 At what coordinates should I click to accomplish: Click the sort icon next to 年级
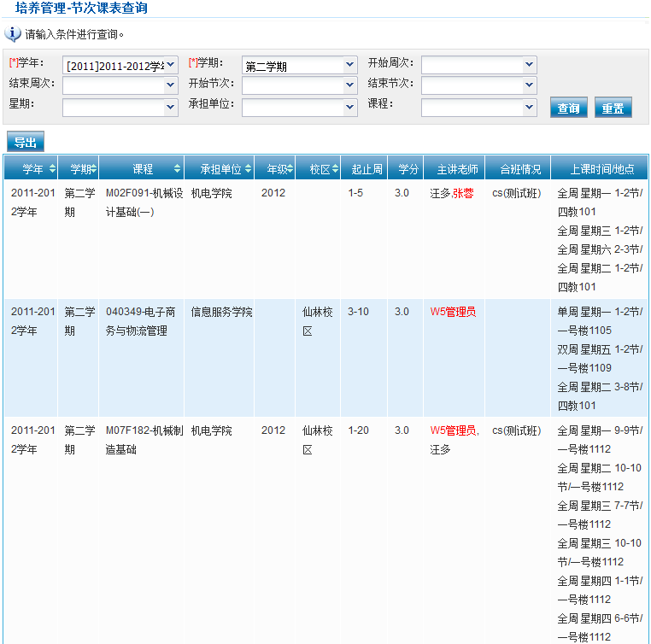[290, 168]
